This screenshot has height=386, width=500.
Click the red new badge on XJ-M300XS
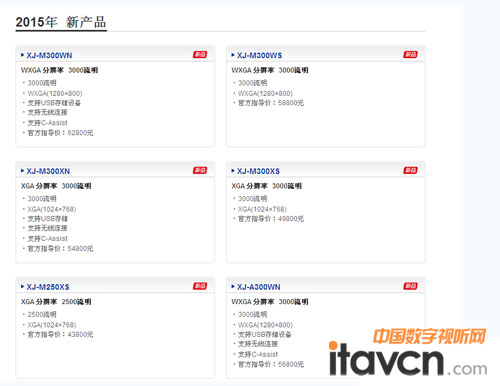click(411, 170)
